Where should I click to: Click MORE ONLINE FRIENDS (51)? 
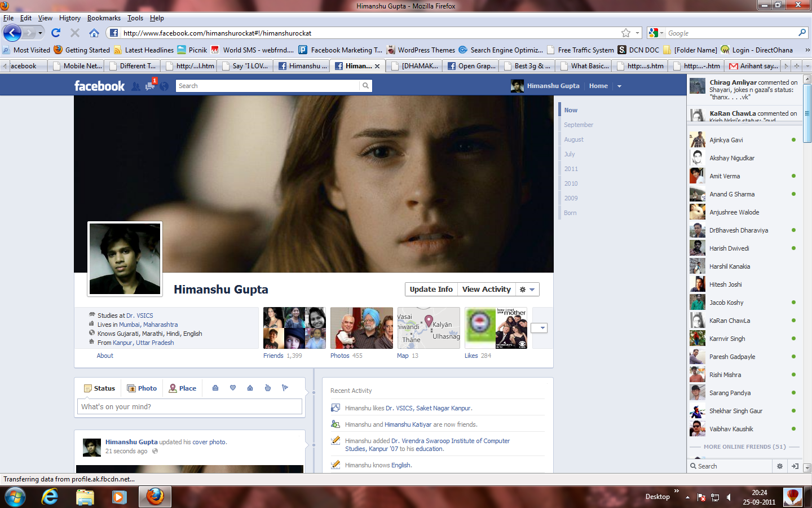(744, 446)
